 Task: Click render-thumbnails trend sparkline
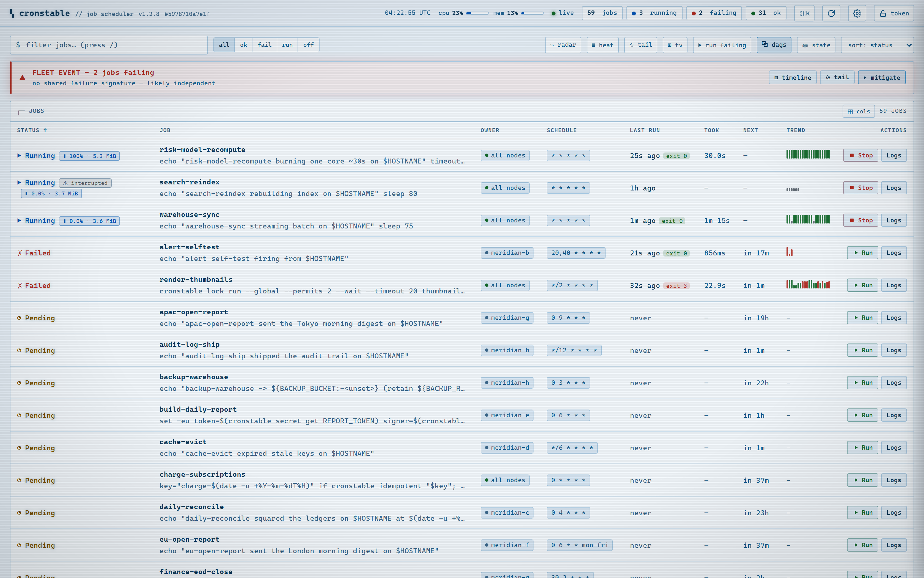(808, 284)
